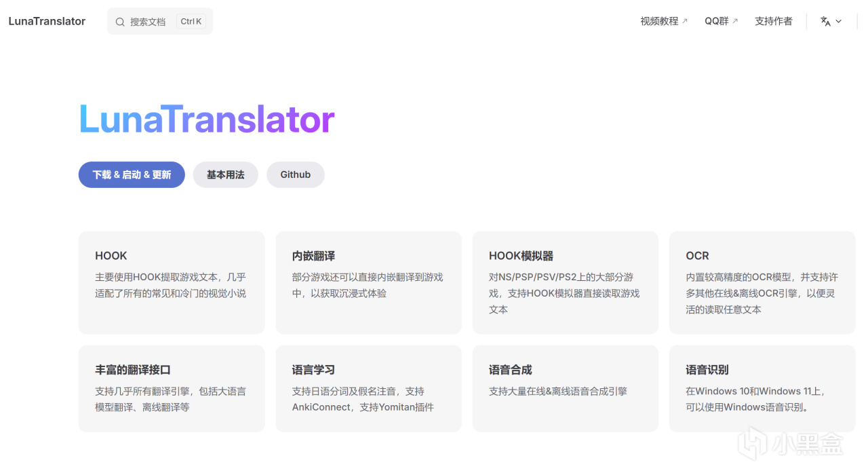This screenshot has height=473, width=868.
Task: Focus the 搜索文档 search box
Action: point(160,22)
